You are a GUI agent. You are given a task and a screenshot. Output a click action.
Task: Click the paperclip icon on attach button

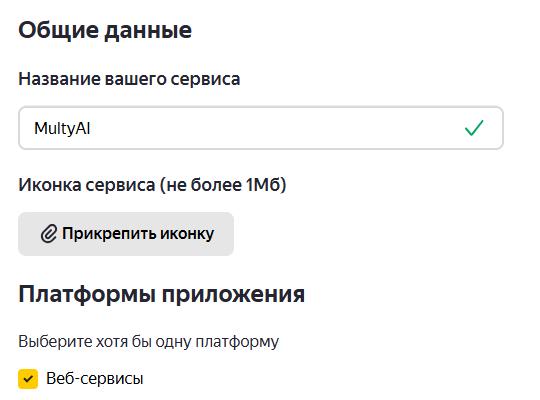[x=49, y=234]
